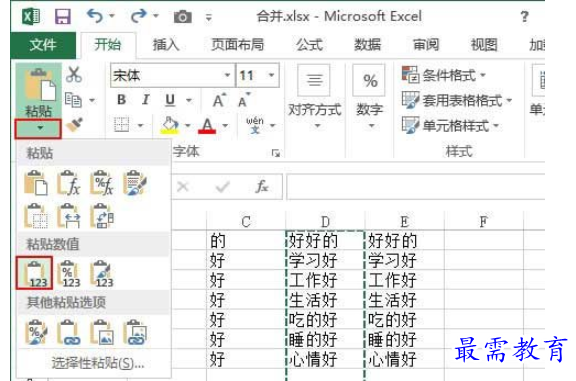This screenshot has height=381, width=576.
Task: Open the Copy dropdown arrow
Action: tap(92, 100)
